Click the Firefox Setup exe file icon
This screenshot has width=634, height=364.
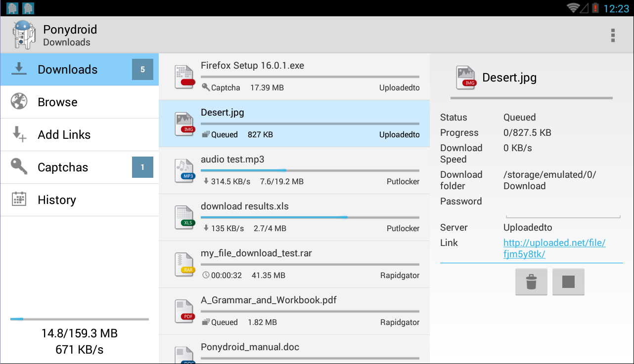point(185,77)
